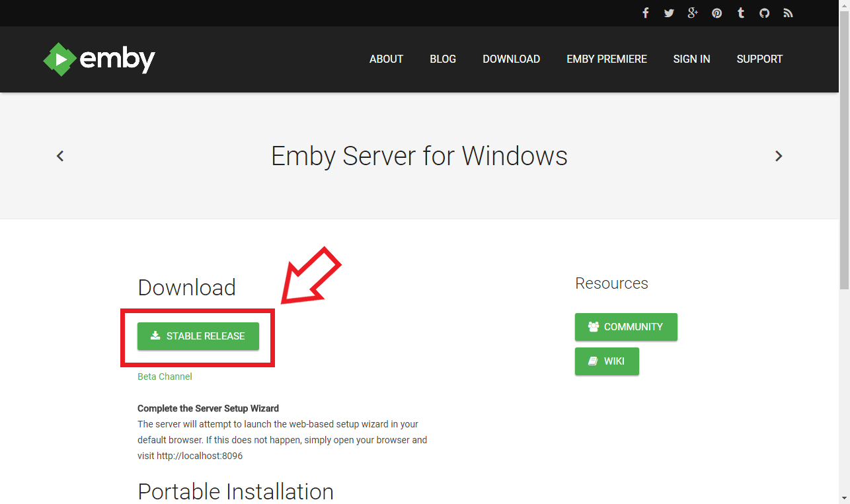Open Emby's Facebook page icon
The width and height of the screenshot is (850, 504).
coord(646,13)
